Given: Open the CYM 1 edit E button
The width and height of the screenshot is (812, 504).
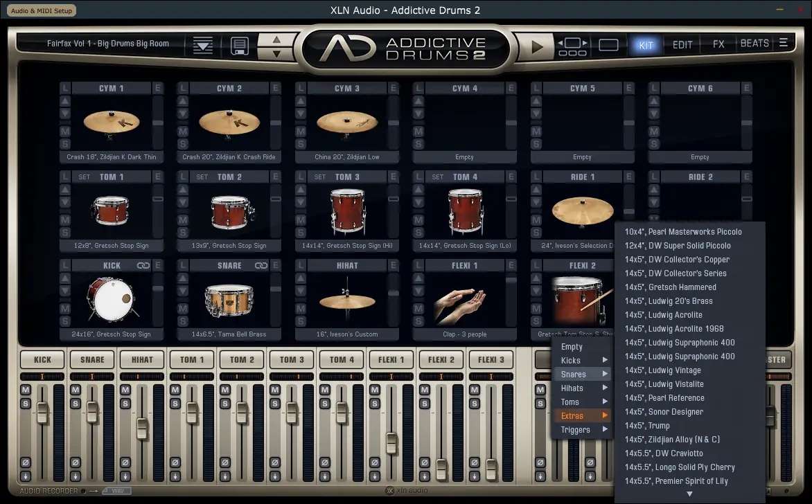Looking at the screenshot, I should pos(158,88).
